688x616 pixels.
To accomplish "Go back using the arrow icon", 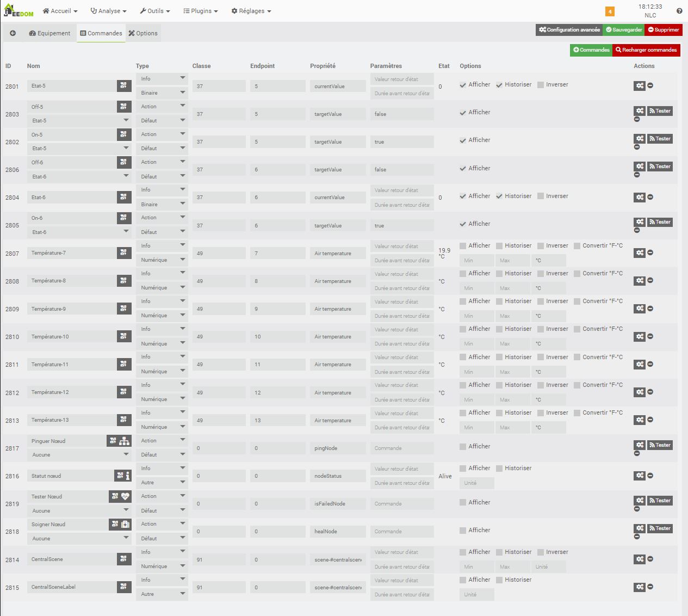I will click(x=13, y=33).
